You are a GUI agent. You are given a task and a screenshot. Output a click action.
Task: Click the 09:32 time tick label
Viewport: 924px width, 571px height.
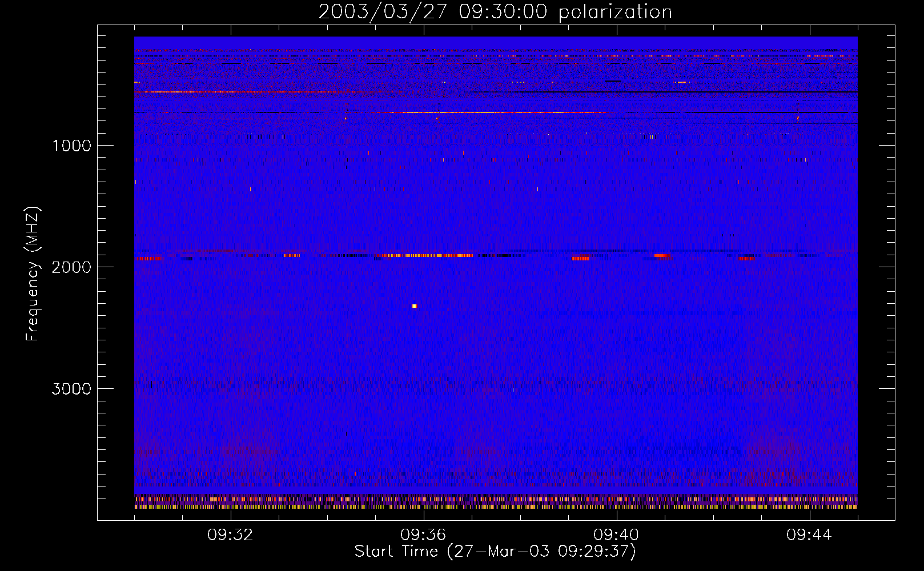pos(231,535)
